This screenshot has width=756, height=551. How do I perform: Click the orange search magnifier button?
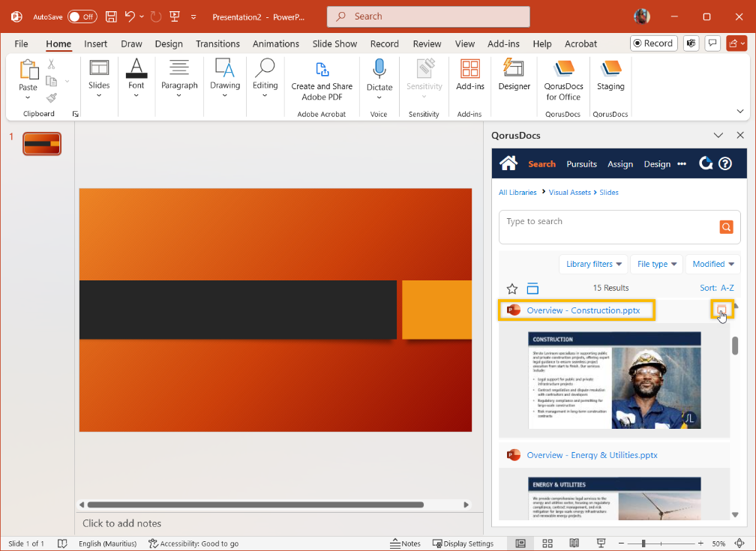point(725,227)
